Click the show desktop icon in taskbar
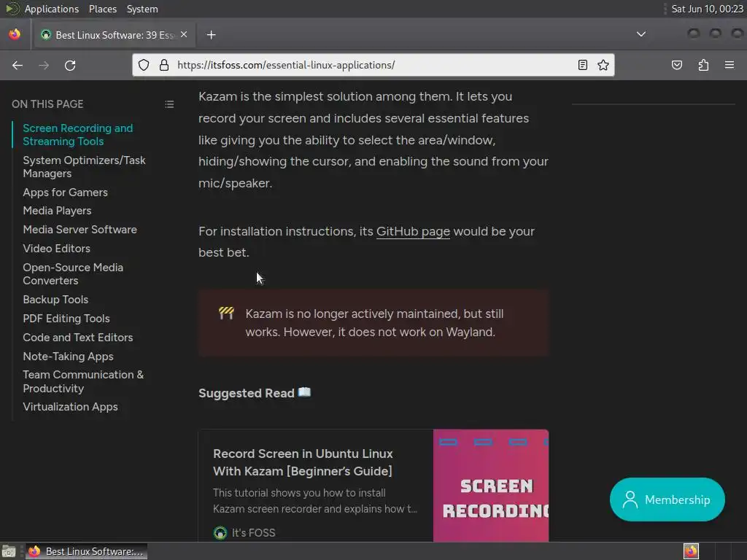The image size is (747, 560). (x=9, y=551)
